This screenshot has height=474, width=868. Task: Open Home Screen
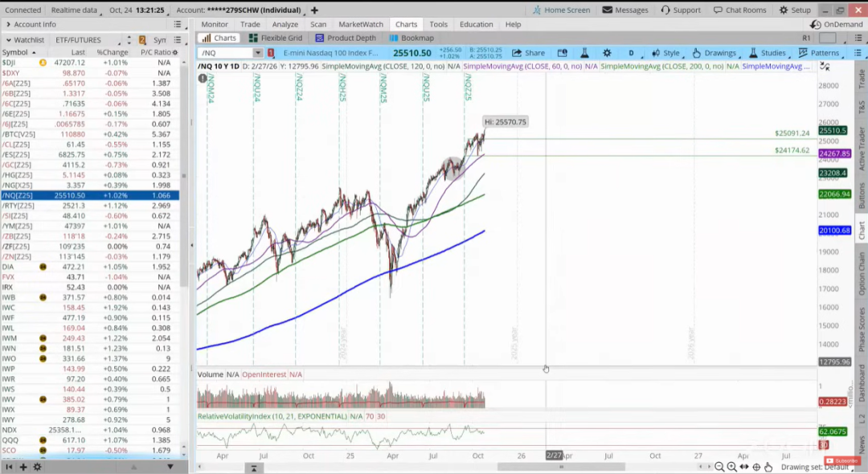tap(561, 10)
